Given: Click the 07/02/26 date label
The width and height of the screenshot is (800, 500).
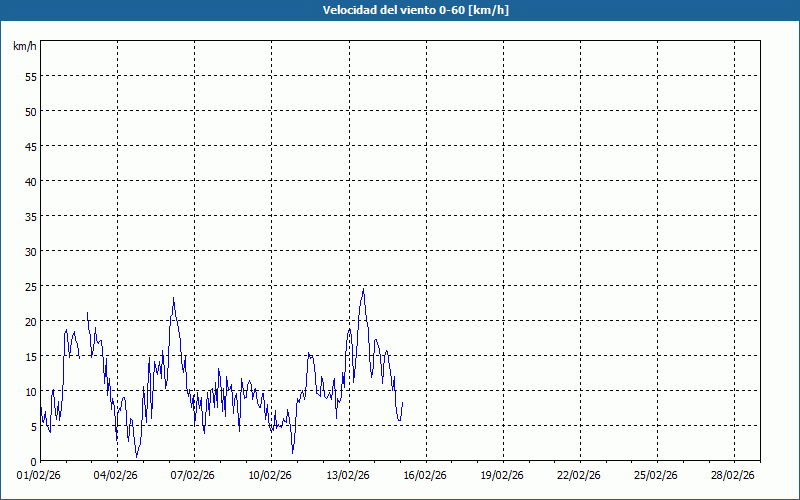Looking at the screenshot, I should [194, 476].
